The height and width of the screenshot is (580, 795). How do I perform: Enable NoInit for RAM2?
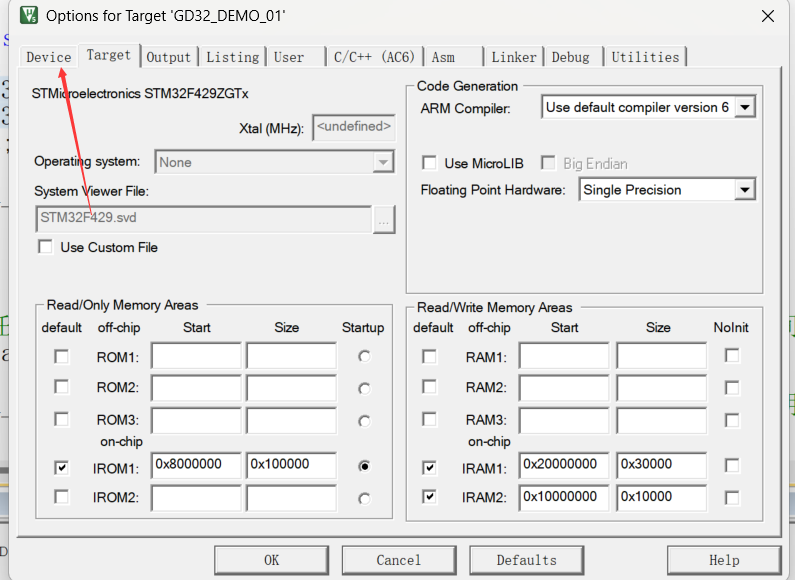(732, 388)
